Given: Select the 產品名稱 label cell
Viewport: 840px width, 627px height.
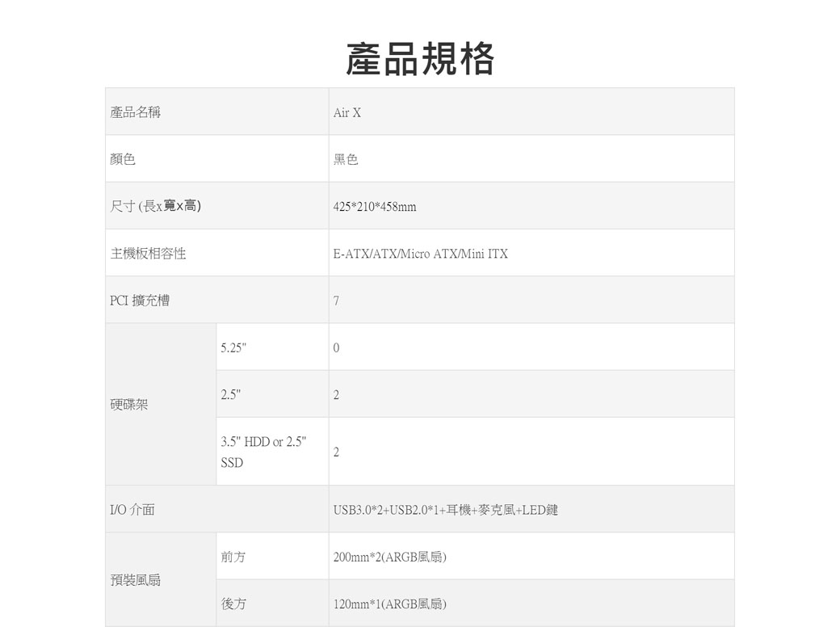Looking at the screenshot, I should [x=136, y=112].
